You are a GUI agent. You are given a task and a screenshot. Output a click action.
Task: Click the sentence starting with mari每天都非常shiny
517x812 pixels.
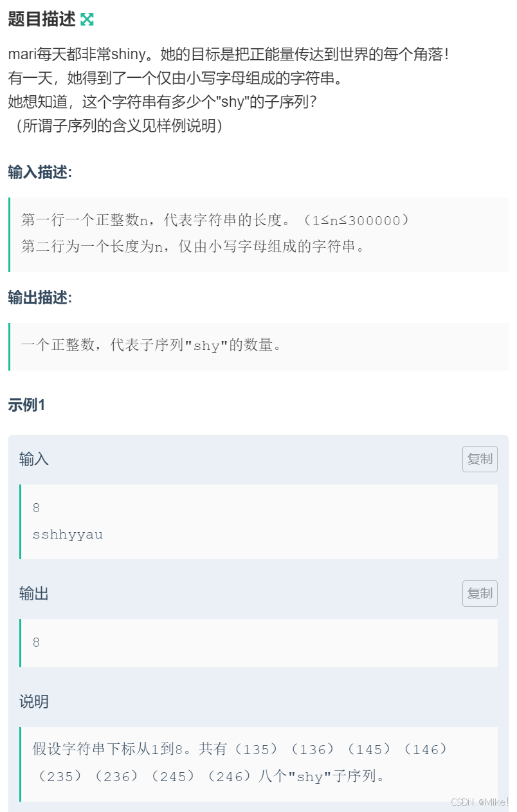pos(228,54)
